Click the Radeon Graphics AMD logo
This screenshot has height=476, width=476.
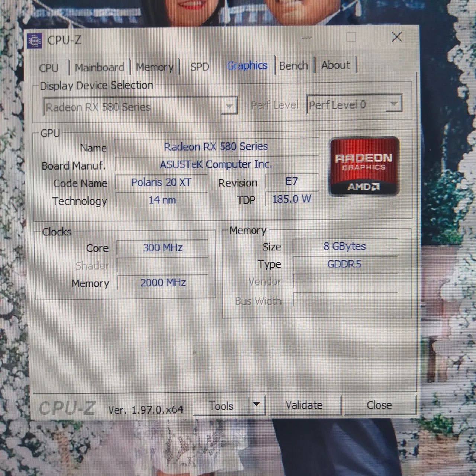tap(364, 166)
